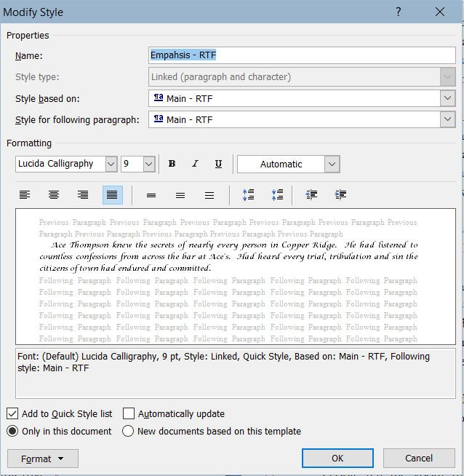Image resolution: width=464 pixels, height=476 pixels.
Task: Set double line spacing
Action: coord(209,195)
